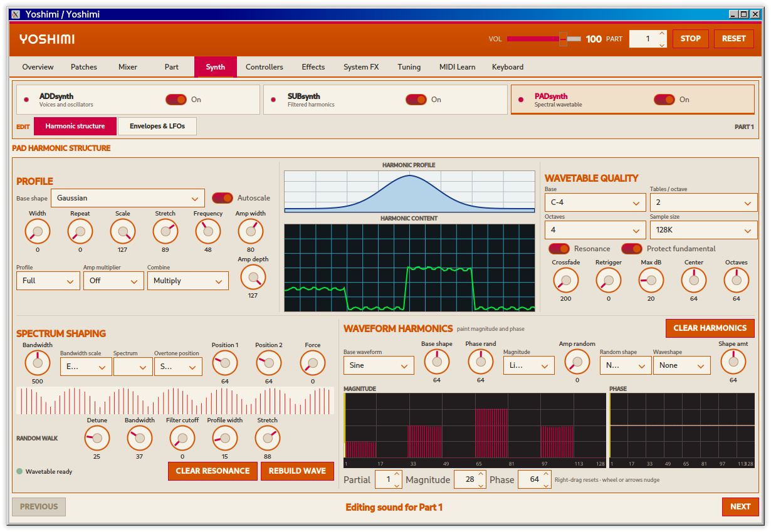
Task: Click the Force knob
Action: (313, 363)
